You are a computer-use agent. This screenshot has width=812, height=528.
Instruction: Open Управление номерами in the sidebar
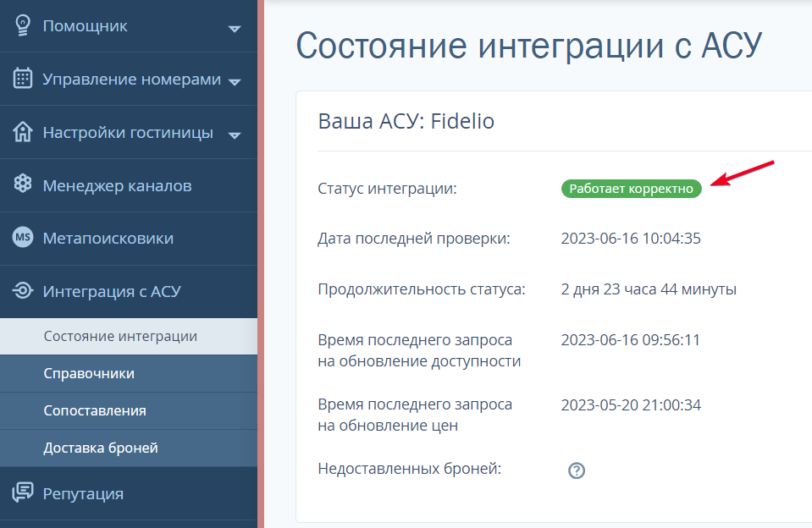point(129,80)
